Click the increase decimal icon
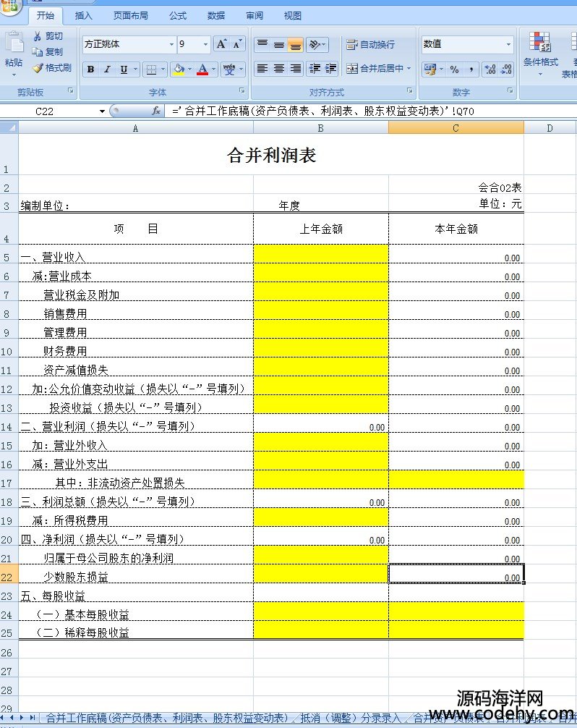The height and width of the screenshot is (728, 577). coord(490,69)
